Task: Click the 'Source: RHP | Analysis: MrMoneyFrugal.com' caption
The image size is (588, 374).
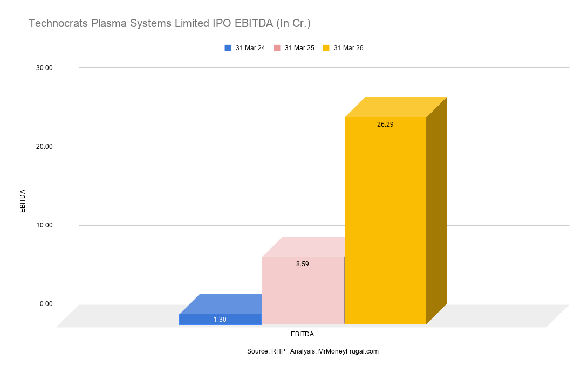Action: point(313,351)
